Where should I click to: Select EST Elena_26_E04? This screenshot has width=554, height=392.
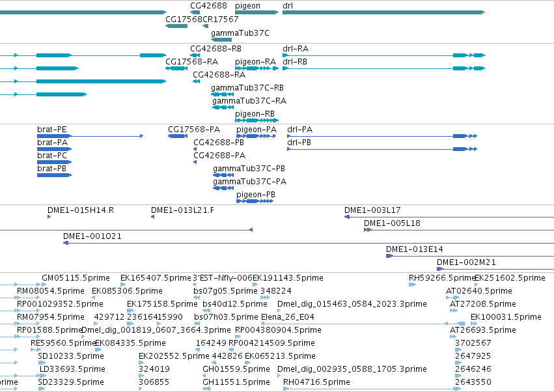(x=287, y=317)
